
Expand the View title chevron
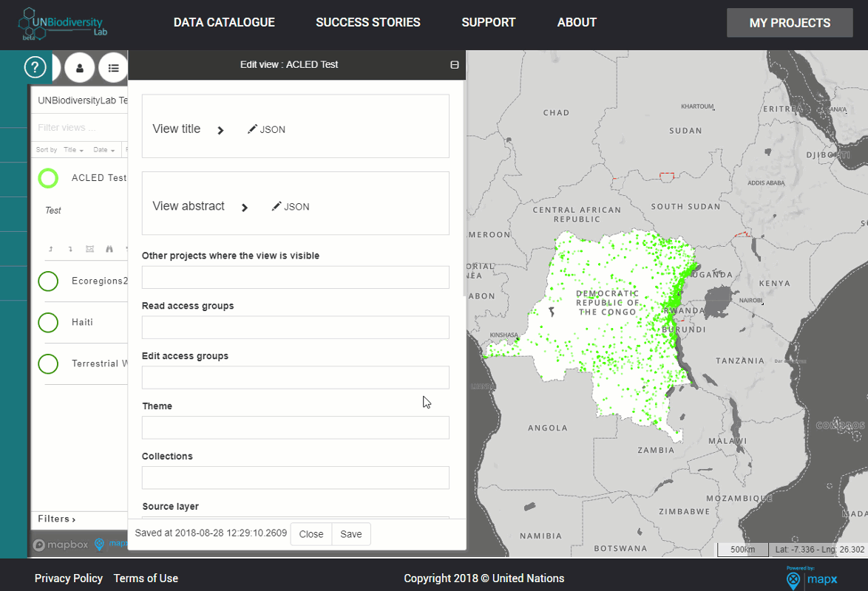220,131
